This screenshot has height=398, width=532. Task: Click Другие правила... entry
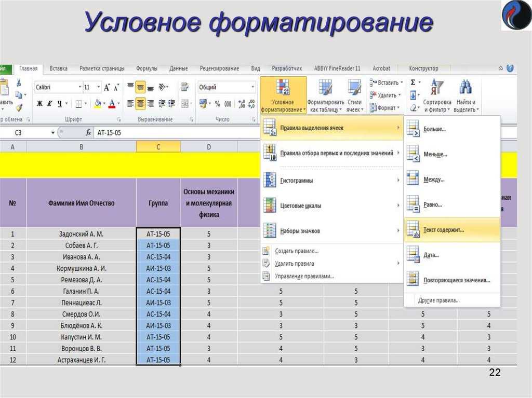452,300
